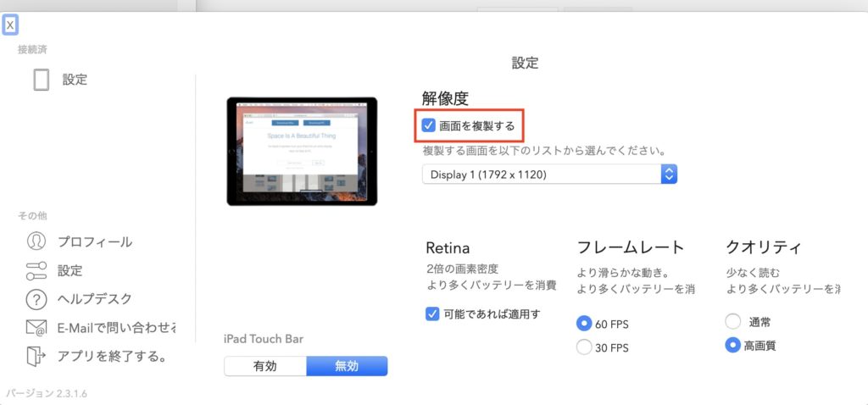868x405 pixels.
Task: Click the 設定 sliders icon under その他
Action: pos(36,270)
